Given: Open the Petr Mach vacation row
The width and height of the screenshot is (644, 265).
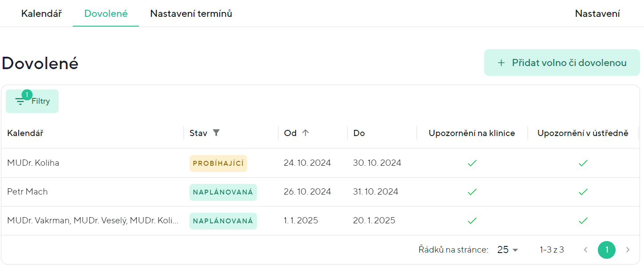Looking at the screenshot, I should coord(28,192).
